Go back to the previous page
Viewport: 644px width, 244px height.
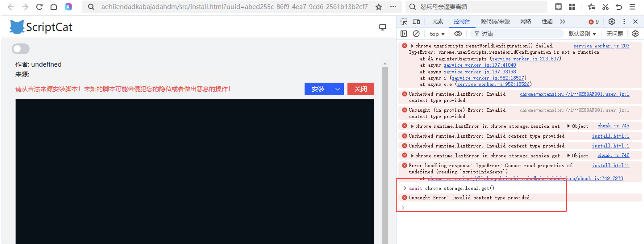click(x=11, y=7)
